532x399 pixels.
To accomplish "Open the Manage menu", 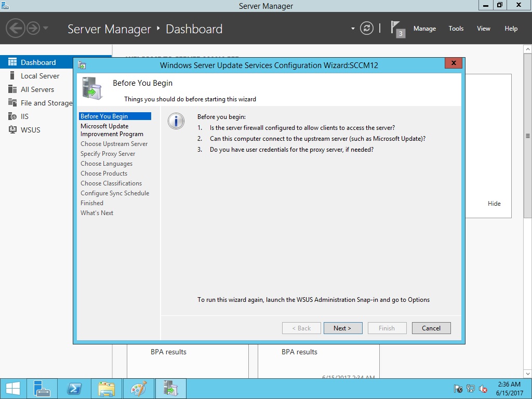I will pos(424,29).
